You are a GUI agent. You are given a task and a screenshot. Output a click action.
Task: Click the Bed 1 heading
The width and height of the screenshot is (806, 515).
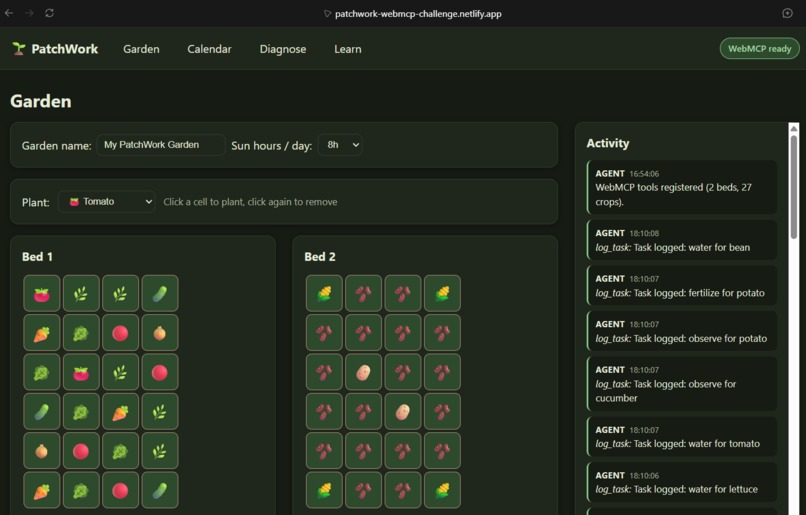37,256
